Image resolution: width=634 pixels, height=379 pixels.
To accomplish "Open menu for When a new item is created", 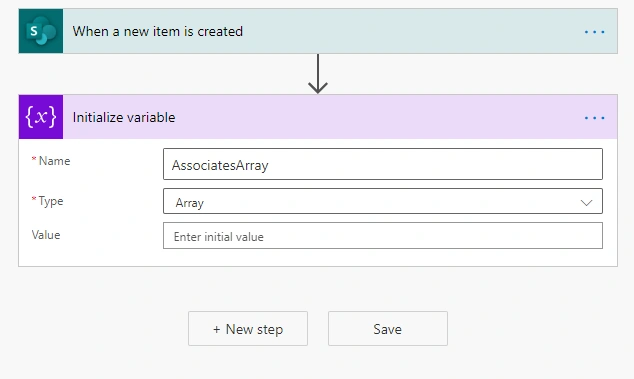I will 594,32.
